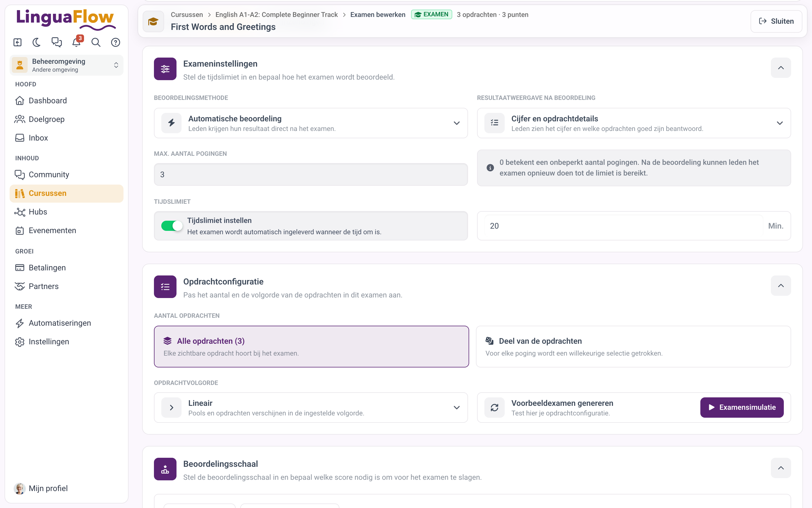Switch to dark mode moon icon
This screenshot has height=508, width=812.
[x=37, y=42]
